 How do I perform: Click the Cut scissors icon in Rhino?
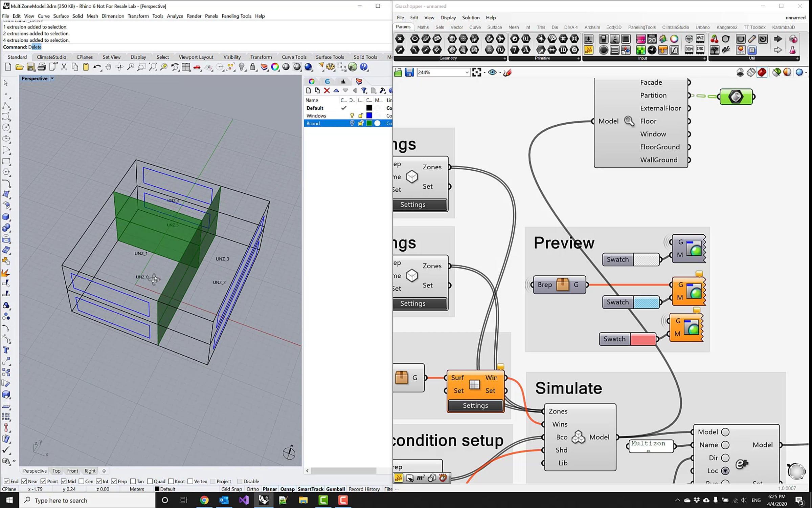pyautogui.click(x=64, y=67)
